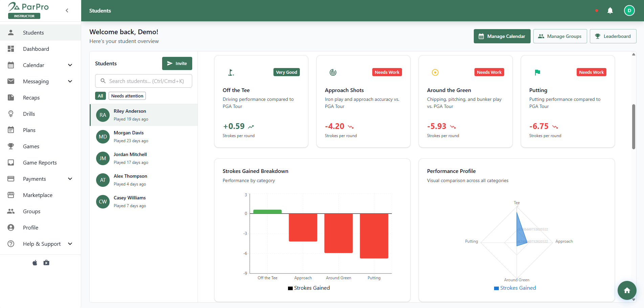644x308 pixels.
Task: Toggle the Needs attention filter
Action: (x=127, y=96)
